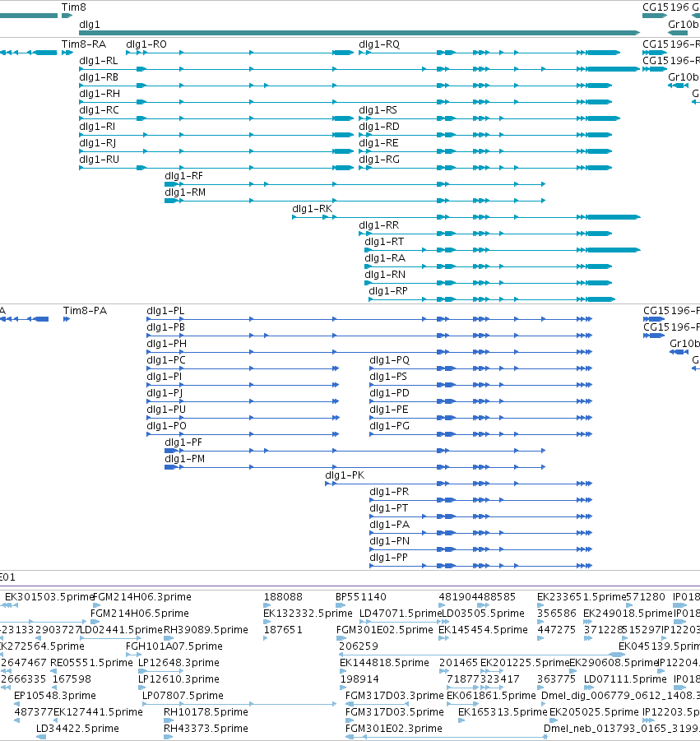Open the Tim8-RA transcript label
This screenshot has height=741, width=700.
tap(84, 44)
